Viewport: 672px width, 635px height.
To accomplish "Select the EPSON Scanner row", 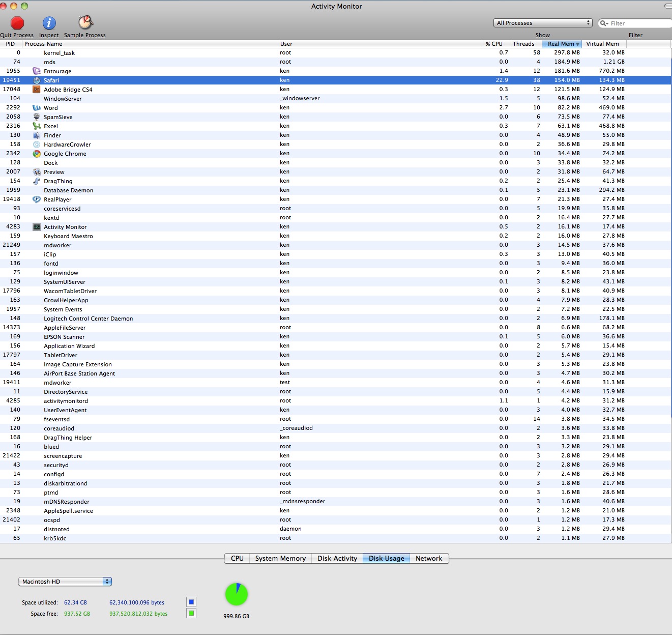I will pos(336,337).
